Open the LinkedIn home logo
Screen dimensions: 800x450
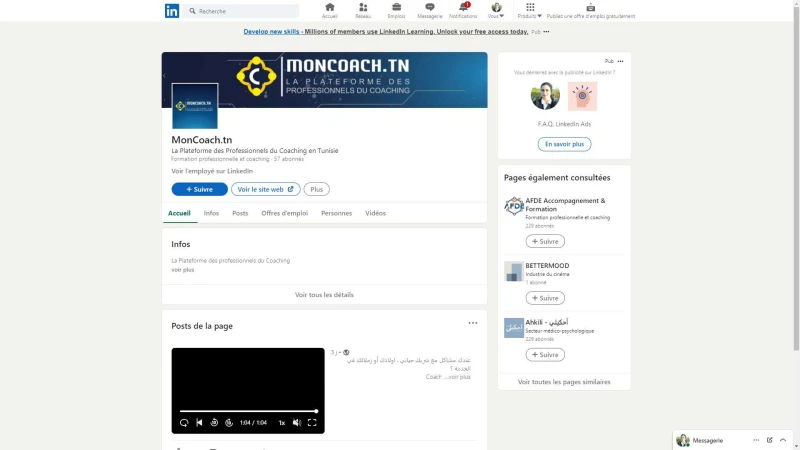pyautogui.click(x=172, y=11)
